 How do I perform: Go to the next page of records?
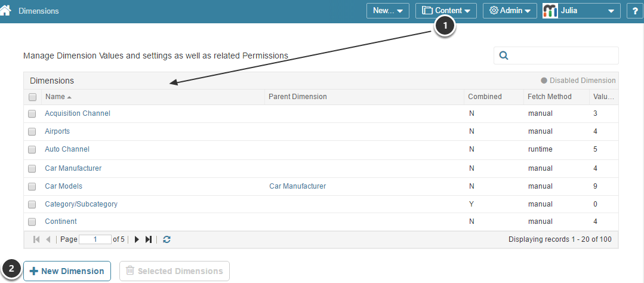[x=137, y=239]
